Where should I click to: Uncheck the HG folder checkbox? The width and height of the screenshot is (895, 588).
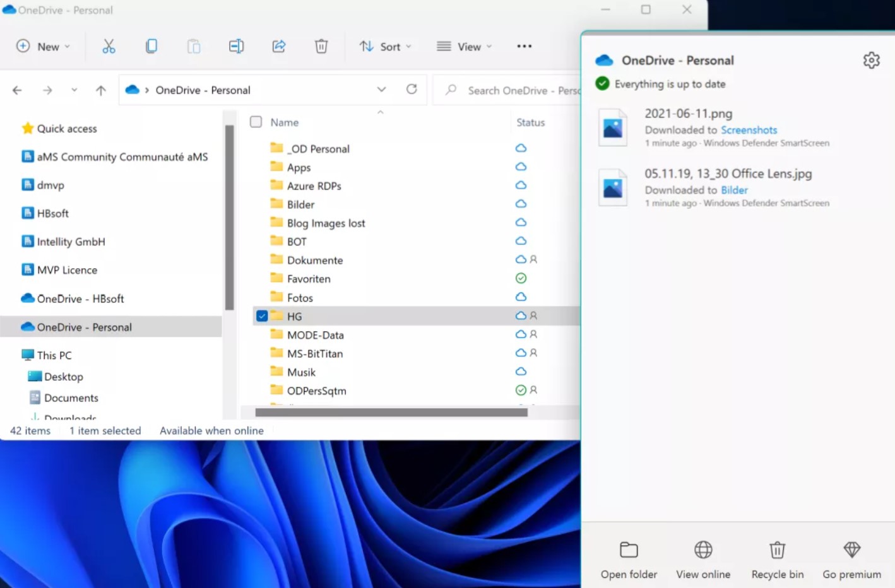click(262, 315)
